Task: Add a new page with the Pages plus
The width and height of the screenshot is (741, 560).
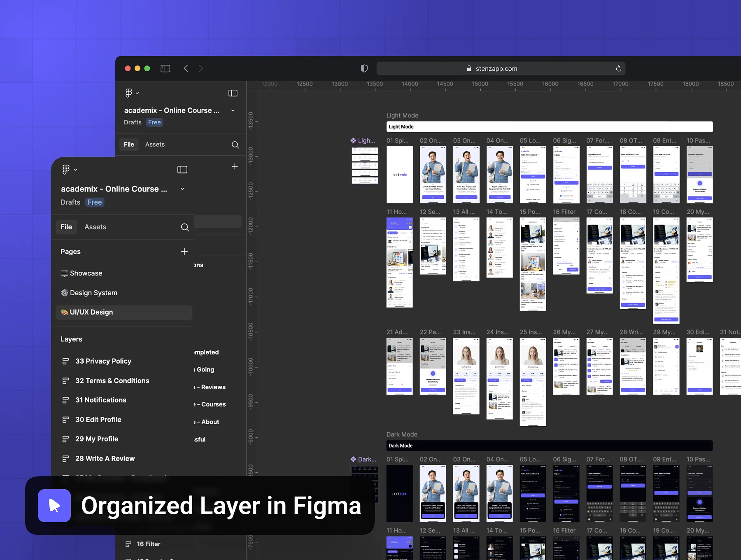Action: 184,252
